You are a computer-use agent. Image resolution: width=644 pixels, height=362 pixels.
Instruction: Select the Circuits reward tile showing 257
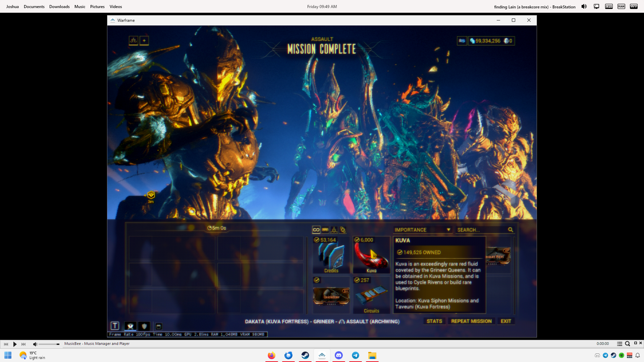click(372, 295)
